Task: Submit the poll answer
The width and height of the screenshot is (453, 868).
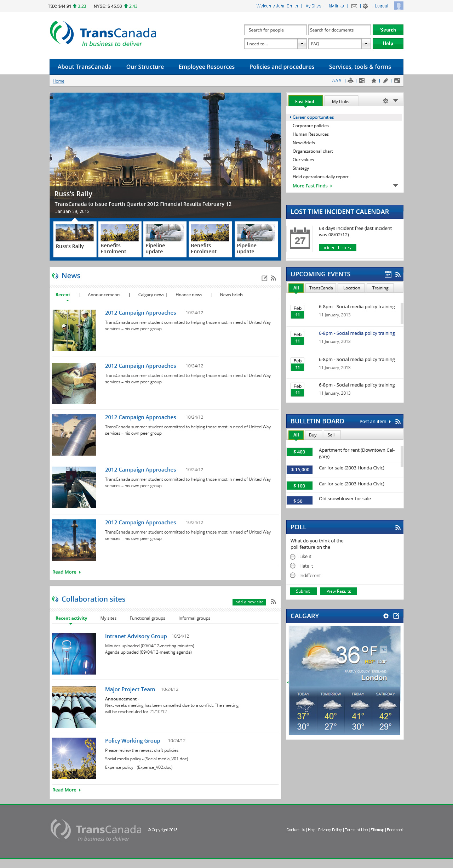Action: pos(303,591)
